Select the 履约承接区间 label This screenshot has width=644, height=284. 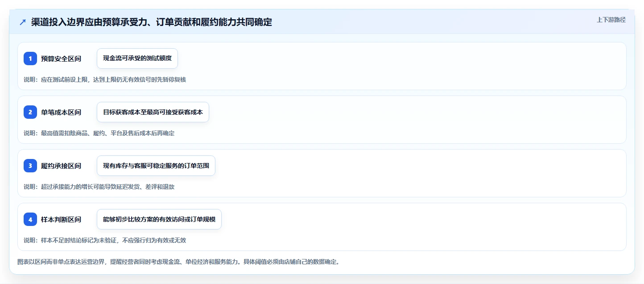tap(61, 166)
